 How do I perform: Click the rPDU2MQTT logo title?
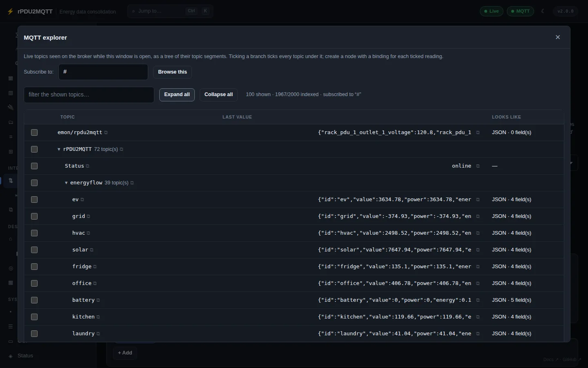tap(35, 11)
